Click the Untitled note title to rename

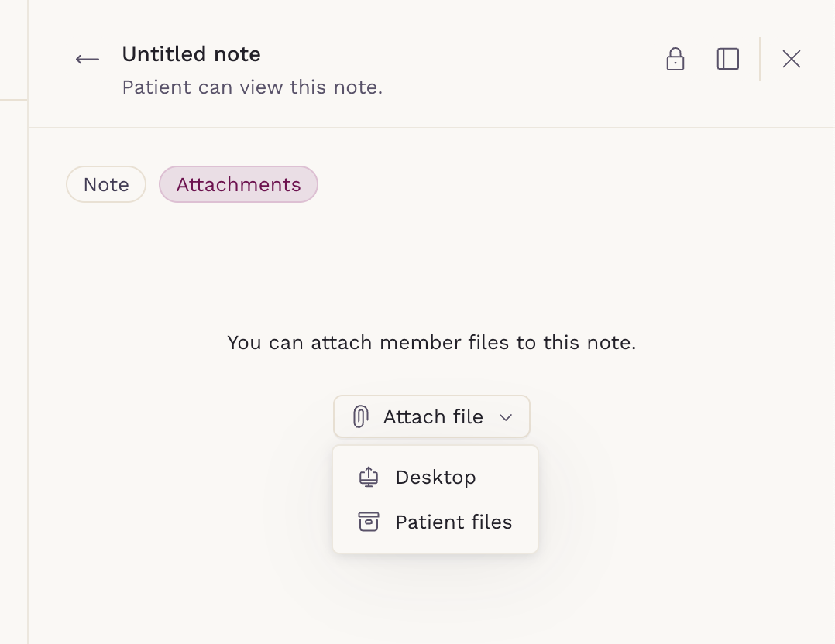[x=191, y=54]
